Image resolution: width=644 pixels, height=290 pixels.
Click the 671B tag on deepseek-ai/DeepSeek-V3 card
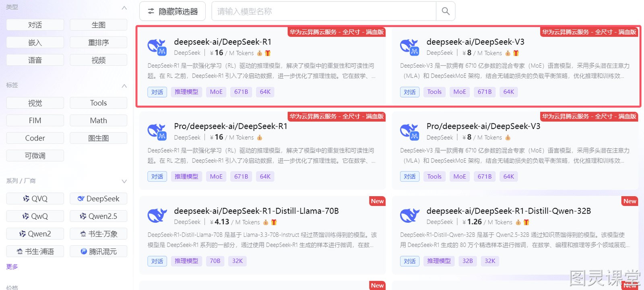click(x=485, y=92)
